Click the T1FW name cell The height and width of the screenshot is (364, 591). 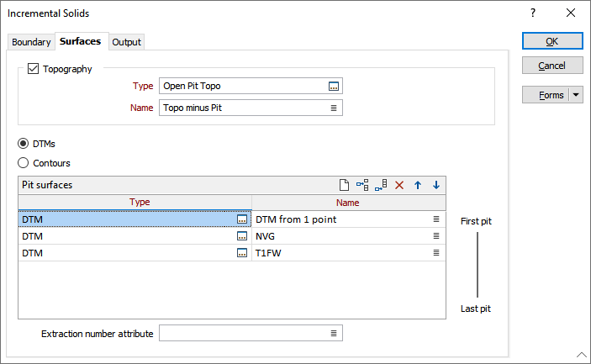point(340,253)
